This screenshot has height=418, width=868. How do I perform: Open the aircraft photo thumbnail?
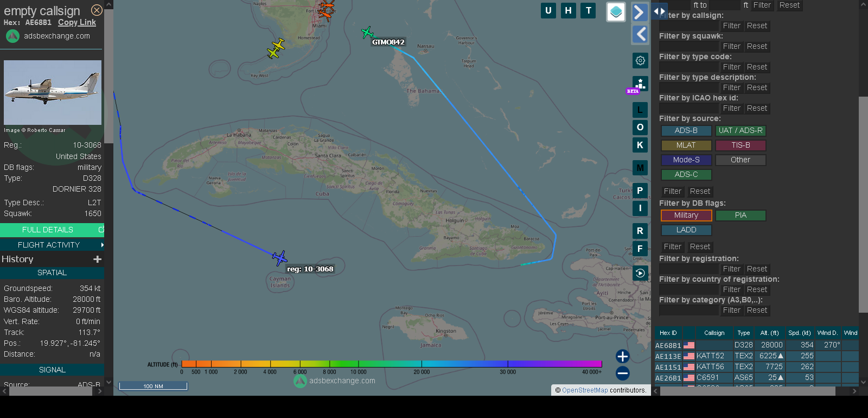(53, 92)
